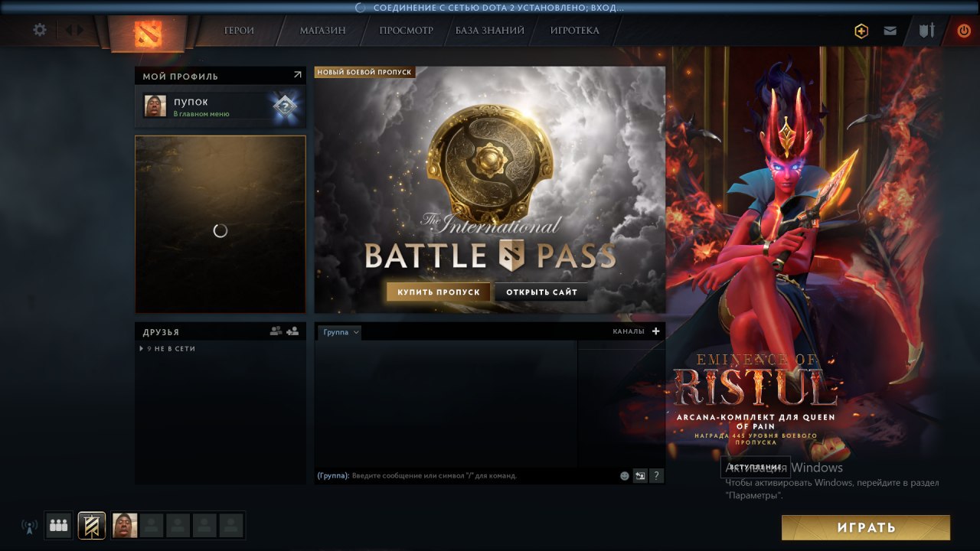Toggle the voice broadcast antenna icon

tap(29, 527)
